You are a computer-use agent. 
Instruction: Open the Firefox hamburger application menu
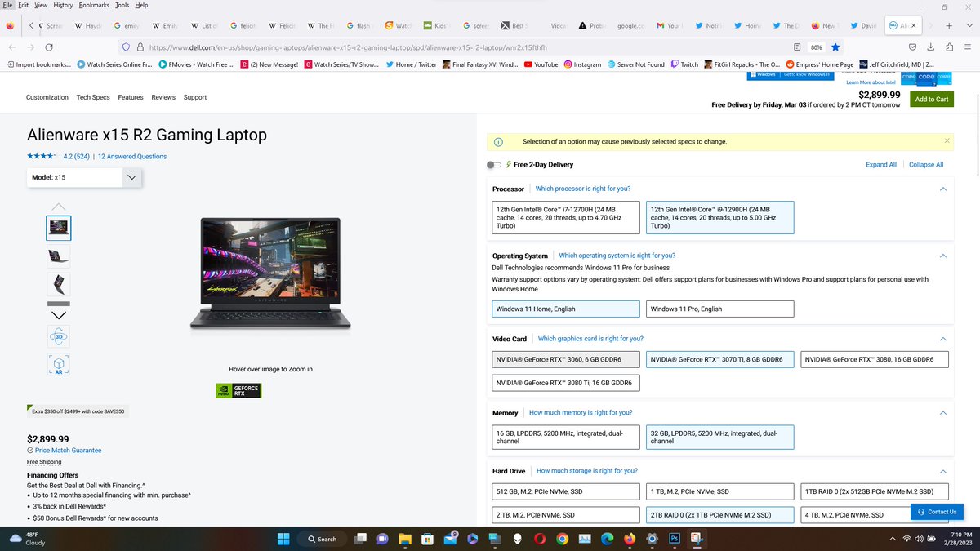(967, 47)
